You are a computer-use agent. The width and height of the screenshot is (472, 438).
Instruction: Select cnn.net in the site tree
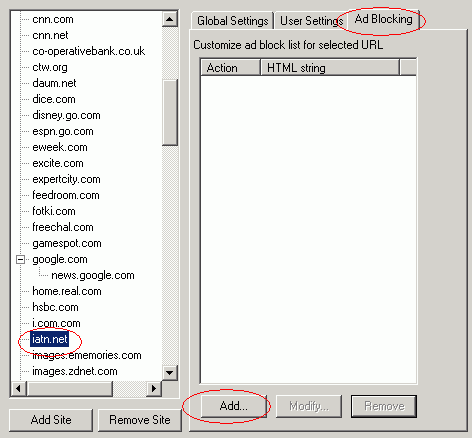[50, 35]
